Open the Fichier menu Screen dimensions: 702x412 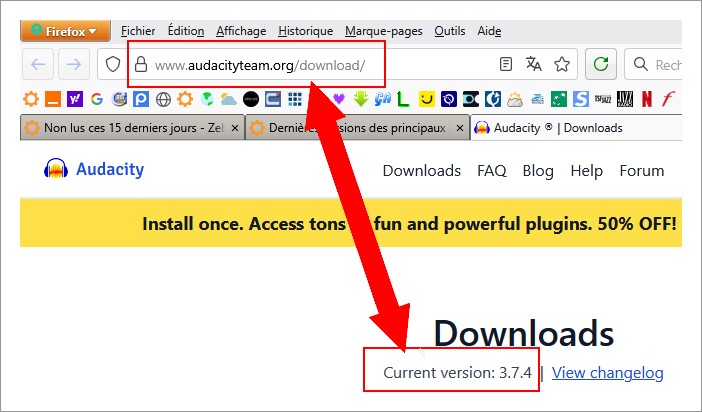tap(138, 31)
